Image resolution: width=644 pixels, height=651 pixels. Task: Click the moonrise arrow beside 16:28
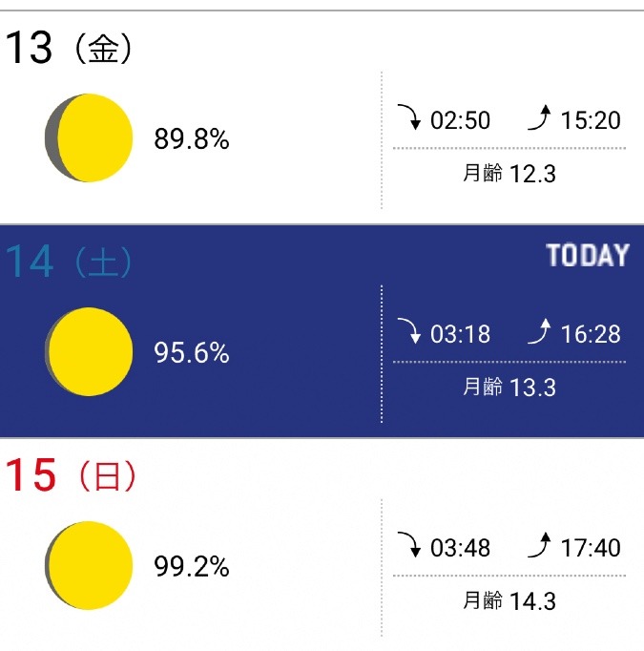coord(539,331)
